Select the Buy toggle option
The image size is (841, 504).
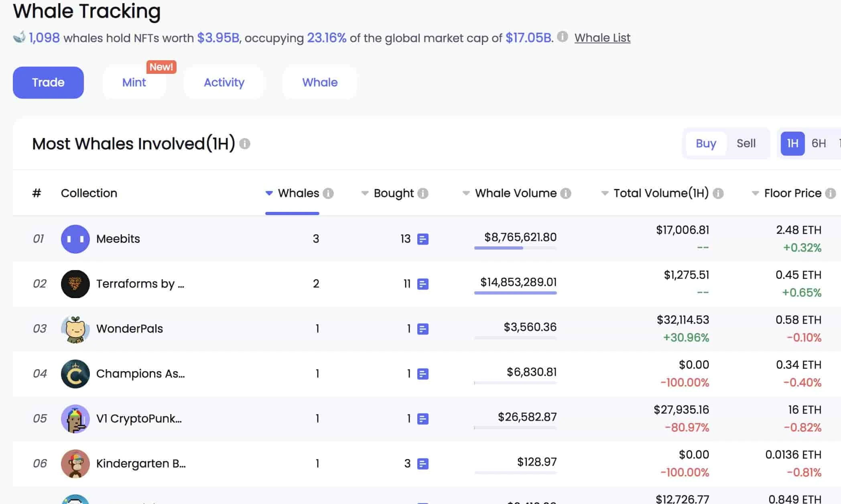706,143
